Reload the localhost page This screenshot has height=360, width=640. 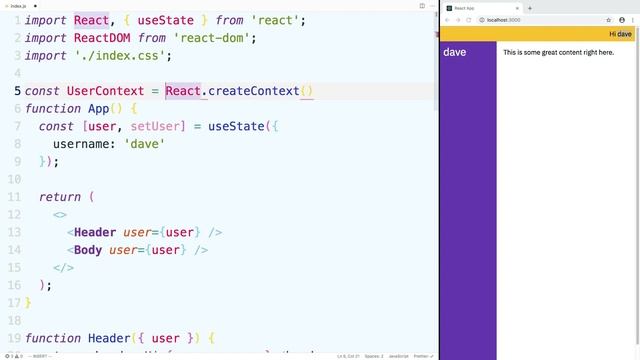[469, 20]
